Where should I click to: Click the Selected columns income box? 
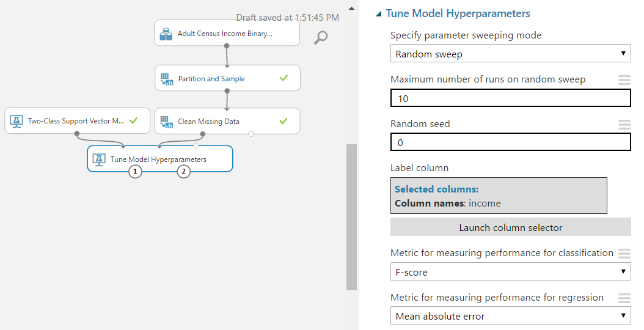499,196
